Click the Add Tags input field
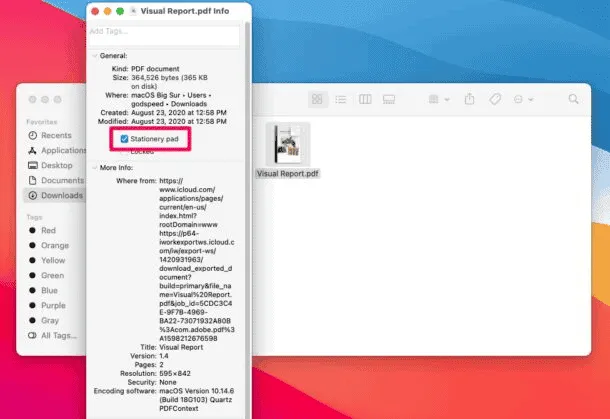 [163, 31]
